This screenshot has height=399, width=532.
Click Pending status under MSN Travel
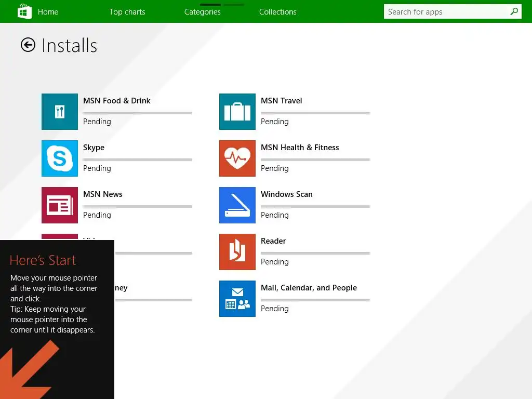(274, 122)
